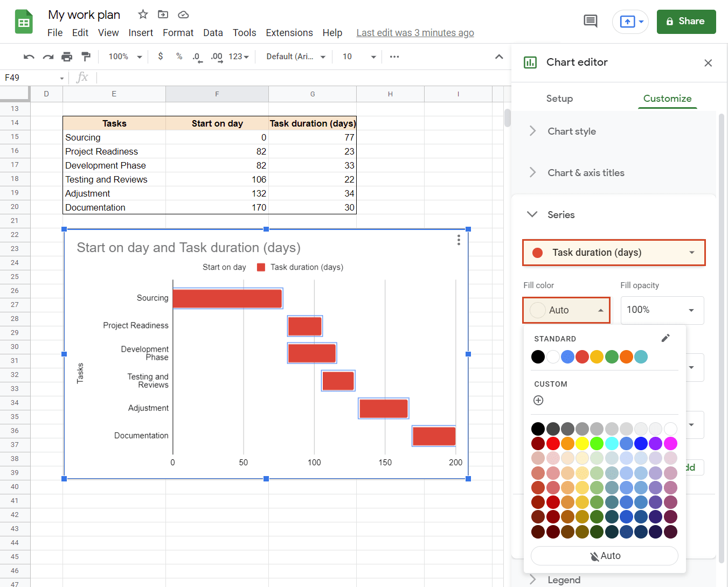Increase decimal places

click(x=217, y=57)
